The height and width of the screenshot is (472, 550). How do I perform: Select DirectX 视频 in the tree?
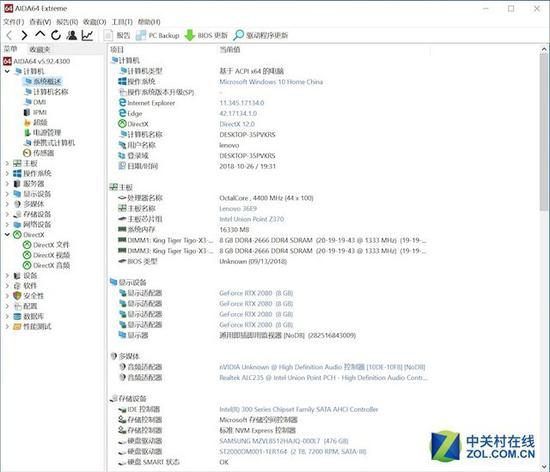pos(46,255)
